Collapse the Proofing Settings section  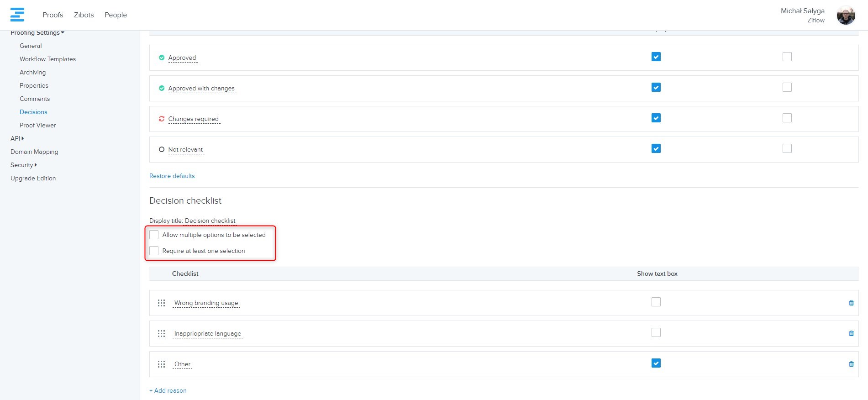coord(37,33)
